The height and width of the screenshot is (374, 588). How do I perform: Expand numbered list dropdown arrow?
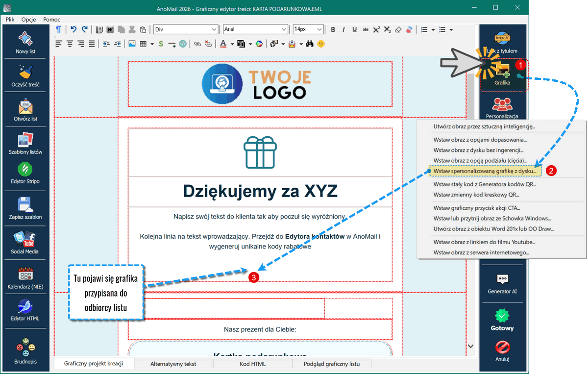coord(433,30)
